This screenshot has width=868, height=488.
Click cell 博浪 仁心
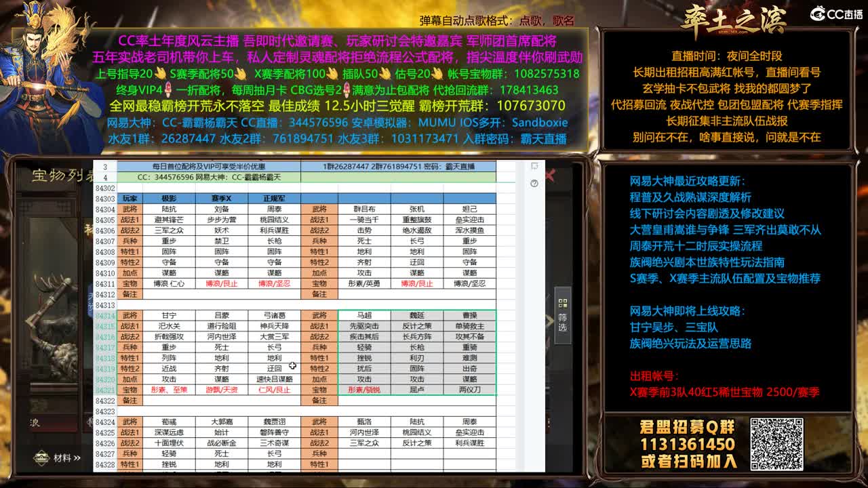click(x=169, y=284)
